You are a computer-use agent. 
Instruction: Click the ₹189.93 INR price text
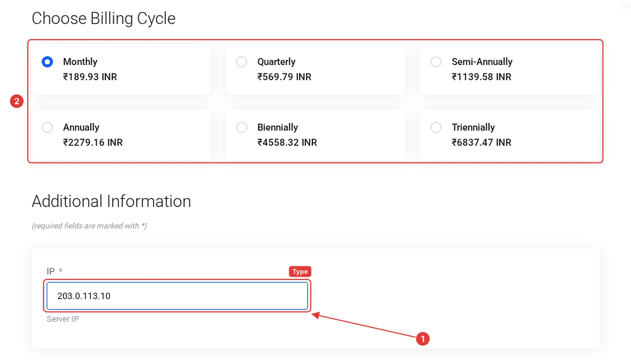90,77
